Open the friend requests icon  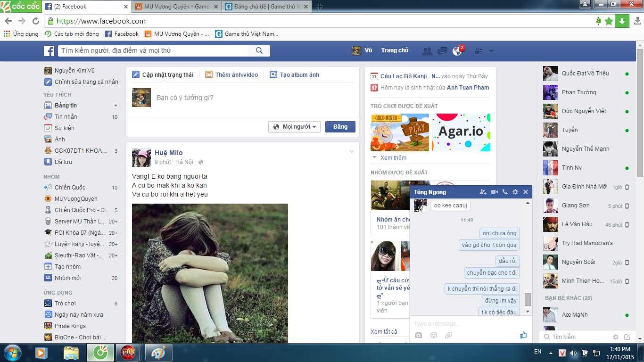click(x=428, y=51)
